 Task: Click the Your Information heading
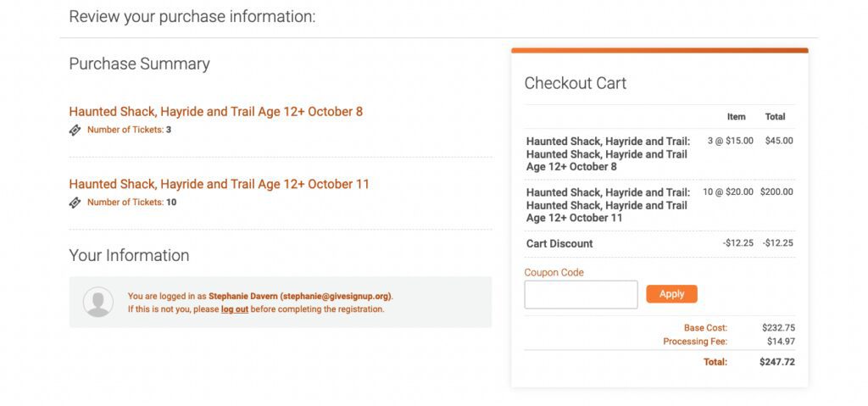129,255
